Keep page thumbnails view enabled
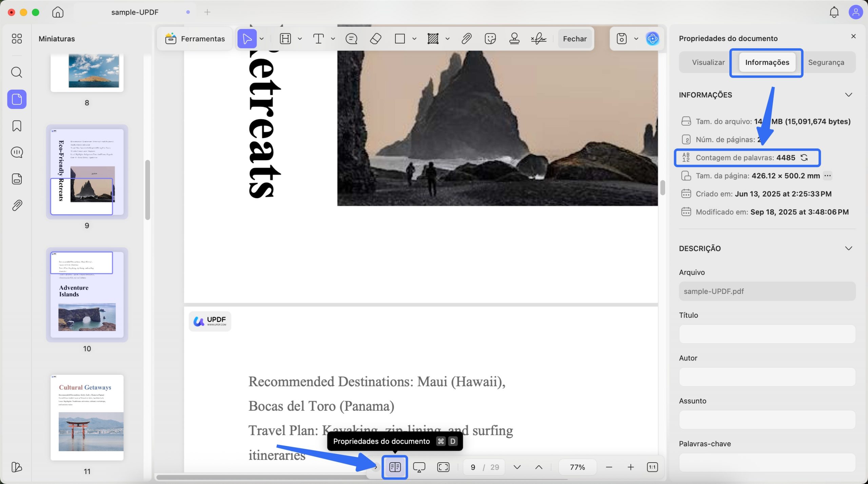Viewport: 868px width, 484px height. (x=394, y=467)
